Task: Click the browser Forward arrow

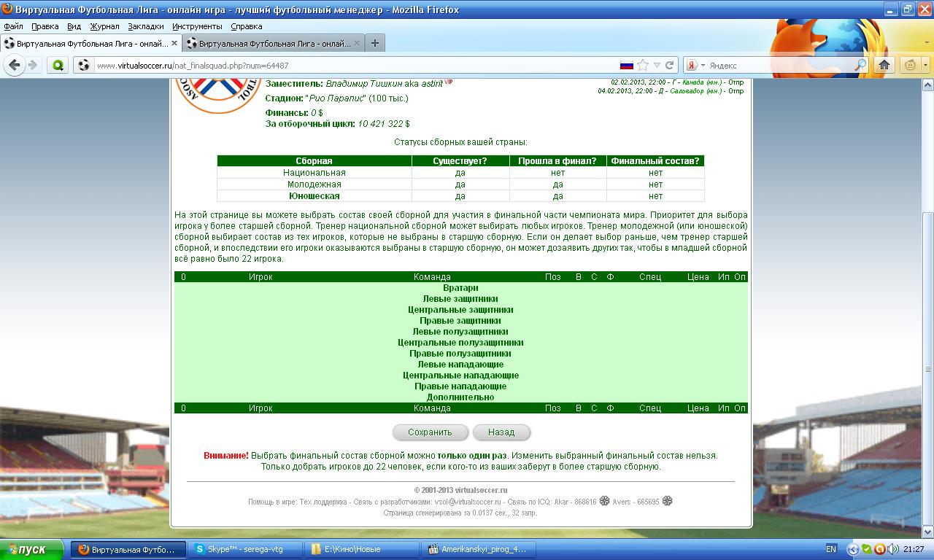Action: (x=32, y=65)
